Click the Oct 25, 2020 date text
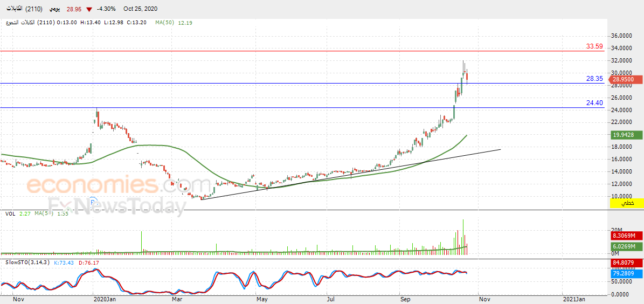Screen dimensions: 644x304 tap(140, 9)
